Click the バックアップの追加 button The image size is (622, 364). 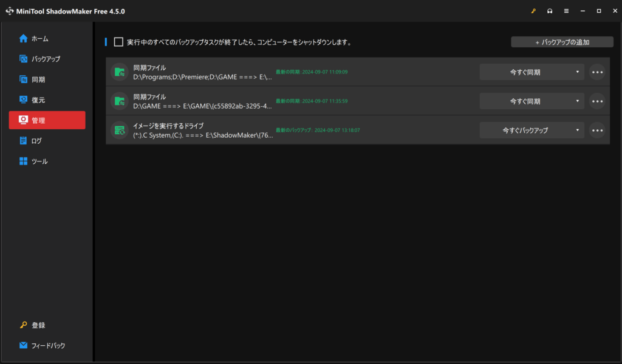[x=562, y=42]
